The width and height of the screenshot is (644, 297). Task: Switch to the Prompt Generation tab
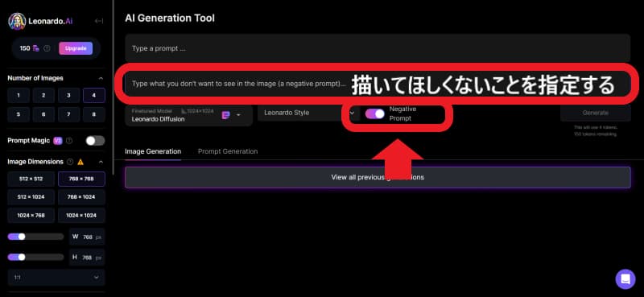[228, 151]
